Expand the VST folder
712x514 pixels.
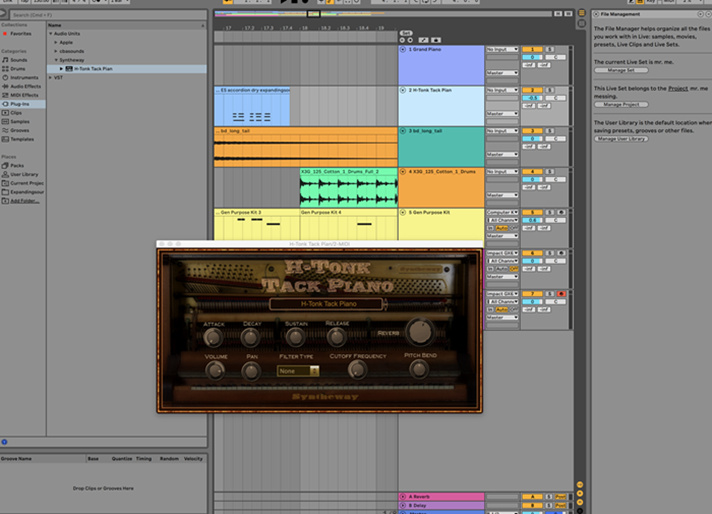pos(50,78)
